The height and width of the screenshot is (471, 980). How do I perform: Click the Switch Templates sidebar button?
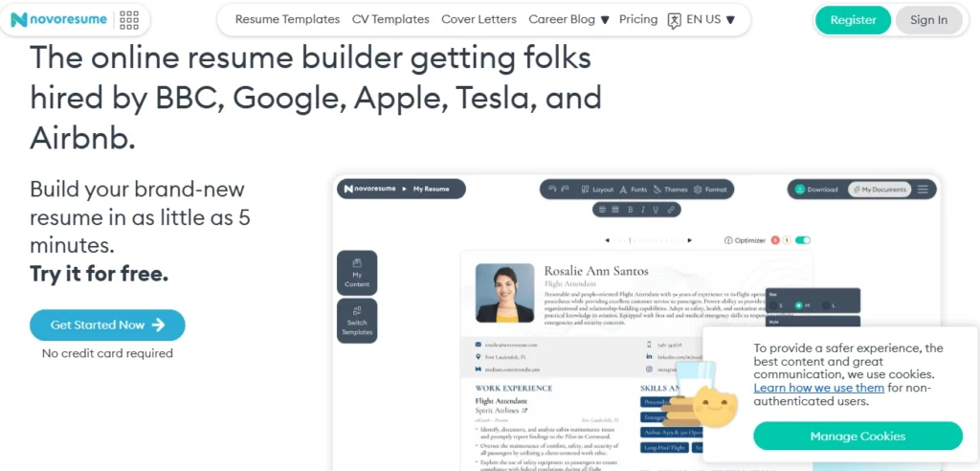tap(357, 323)
